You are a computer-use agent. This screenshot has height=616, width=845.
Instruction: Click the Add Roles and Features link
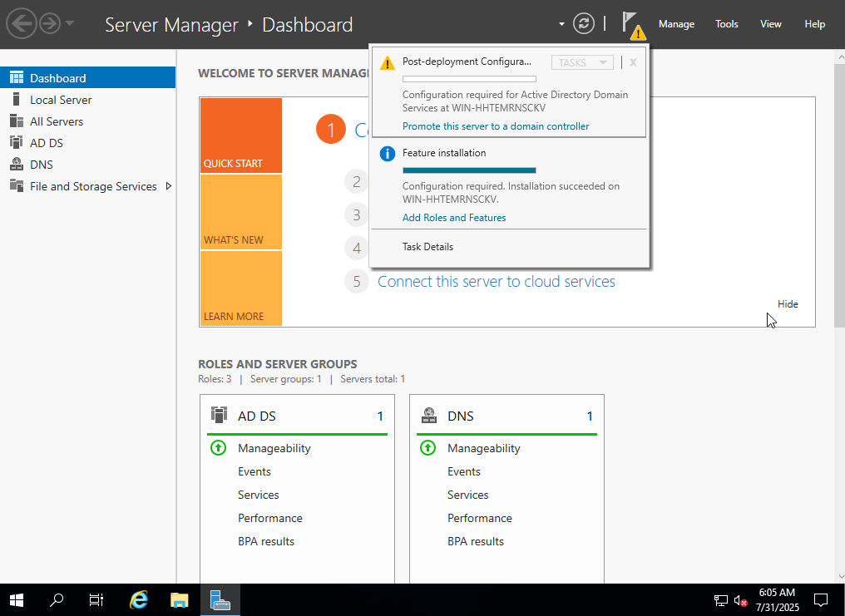pos(454,218)
